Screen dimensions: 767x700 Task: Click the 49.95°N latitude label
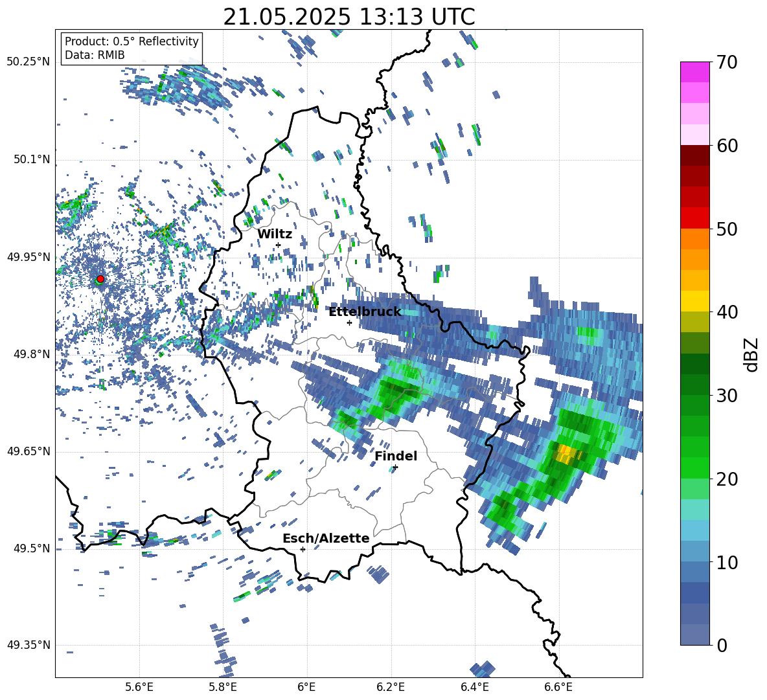[x=29, y=256]
